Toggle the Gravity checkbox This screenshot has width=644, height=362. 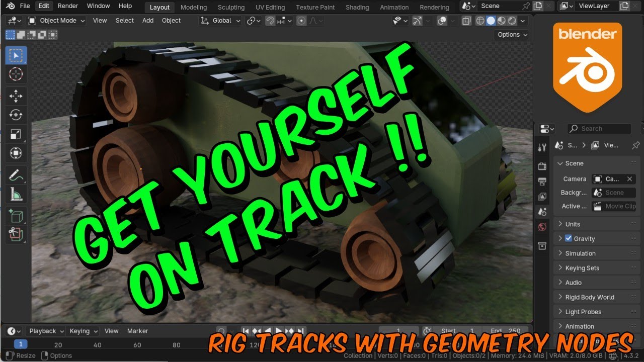click(569, 238)
